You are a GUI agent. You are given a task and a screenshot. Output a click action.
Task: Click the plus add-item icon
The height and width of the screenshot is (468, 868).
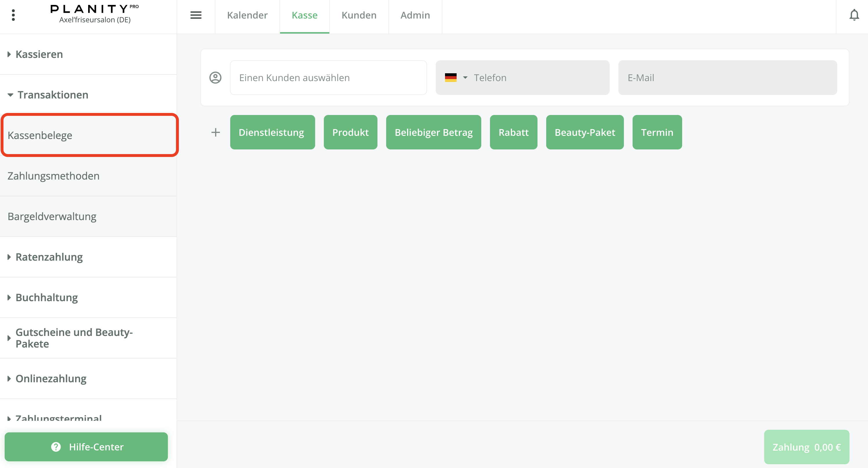(215, 132)
